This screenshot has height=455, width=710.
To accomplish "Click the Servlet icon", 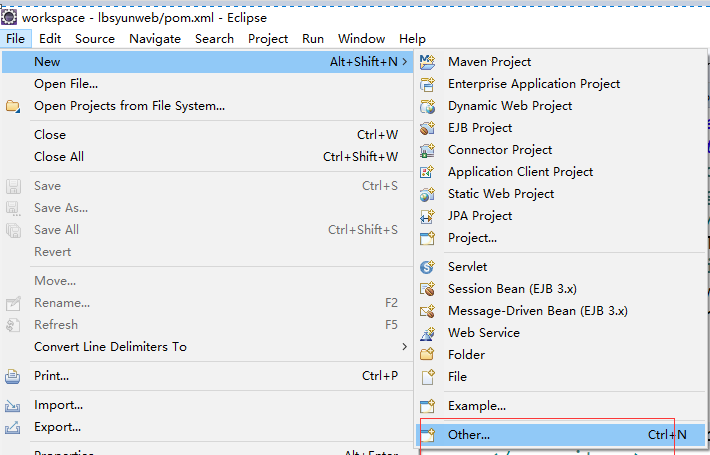I will click(x=427, y=267).
